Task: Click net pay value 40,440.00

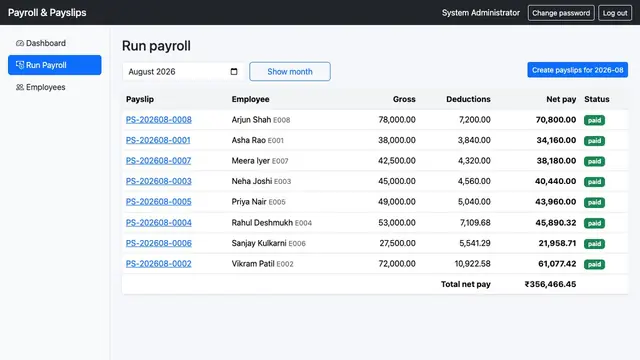Action: (556, 181)
